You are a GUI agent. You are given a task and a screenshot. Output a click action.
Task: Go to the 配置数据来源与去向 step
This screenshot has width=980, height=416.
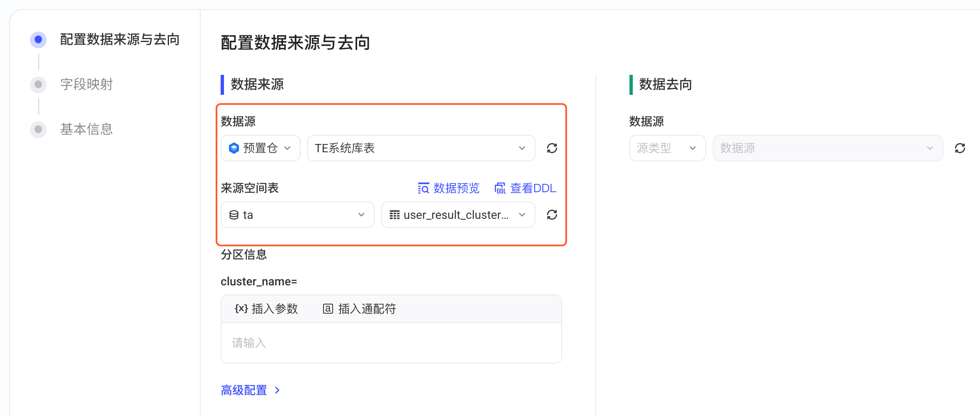[120, 40]
